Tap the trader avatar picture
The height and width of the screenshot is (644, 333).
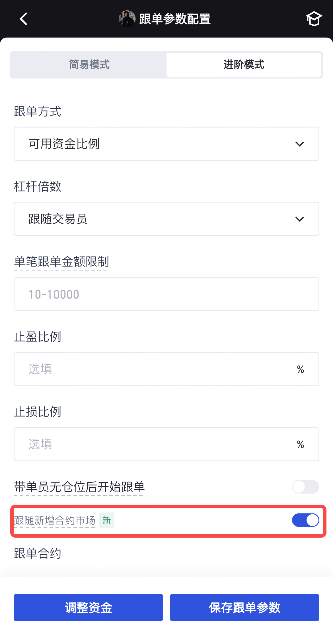pyautogui.click(x=127, y=19)
